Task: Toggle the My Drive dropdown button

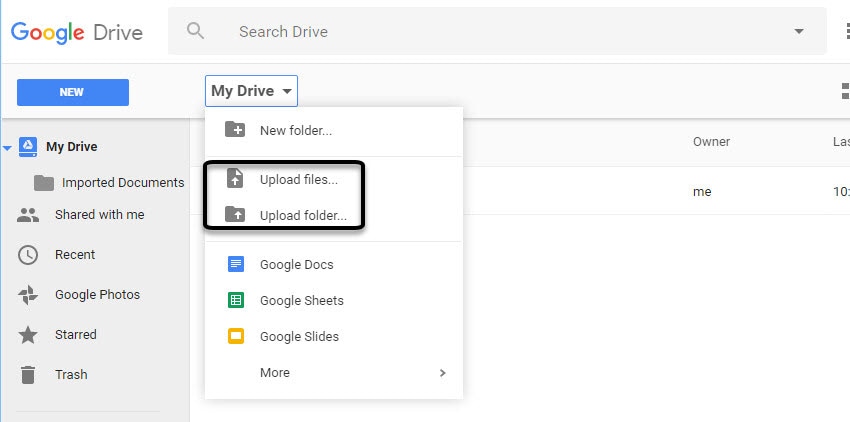Action: click(x=252, y=91)
